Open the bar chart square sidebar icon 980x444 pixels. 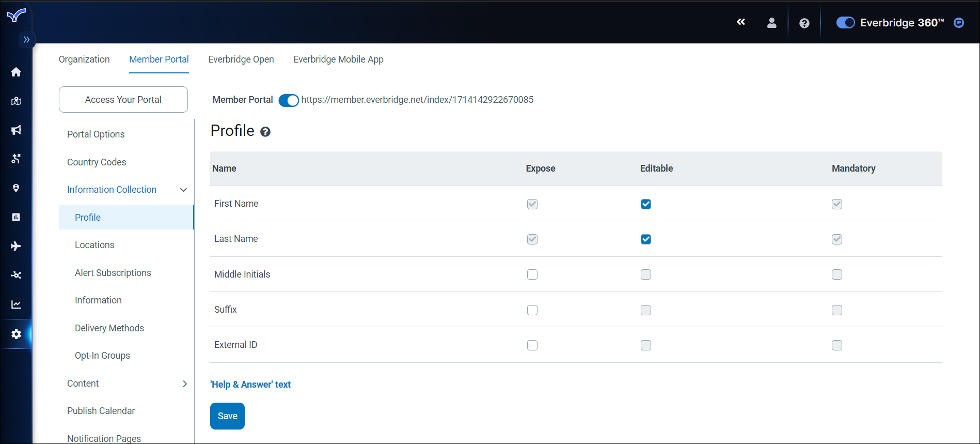16,217
